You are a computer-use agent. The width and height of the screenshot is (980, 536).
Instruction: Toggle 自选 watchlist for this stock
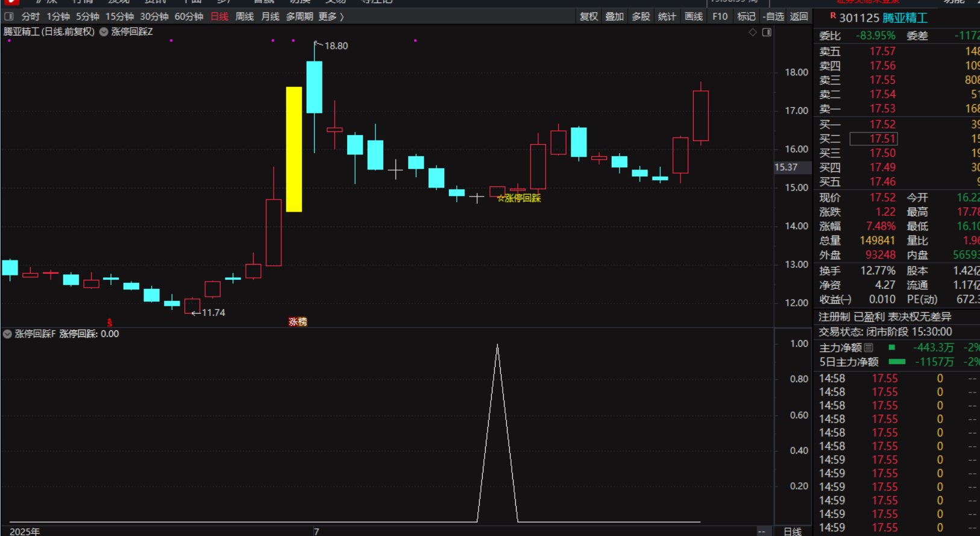pos(773,16)
